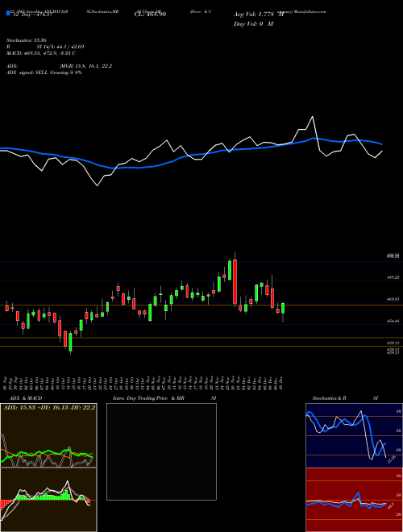
Task: Click the 485.22 price axis label
Action: 393,277
